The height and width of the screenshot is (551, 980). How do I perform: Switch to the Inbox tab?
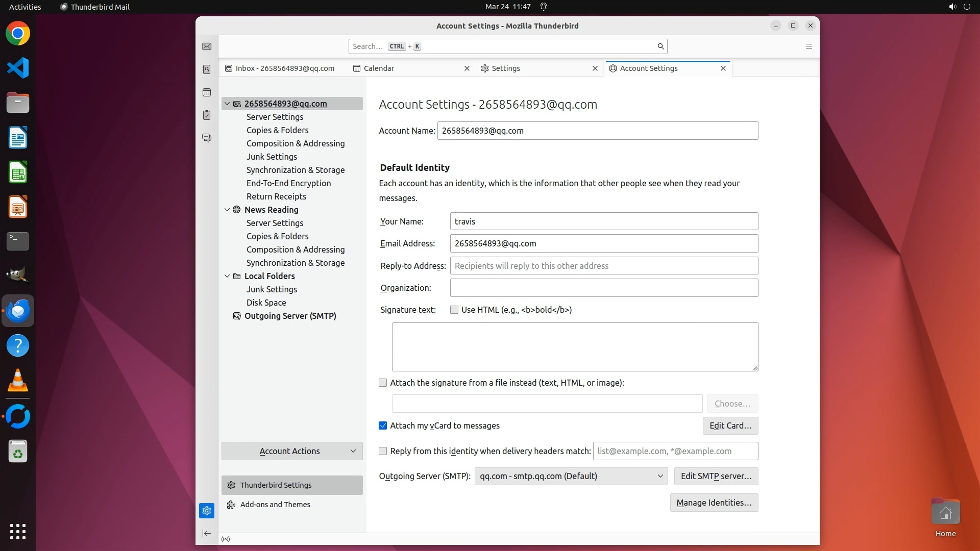pyautogui.click(x=285, y=68)
